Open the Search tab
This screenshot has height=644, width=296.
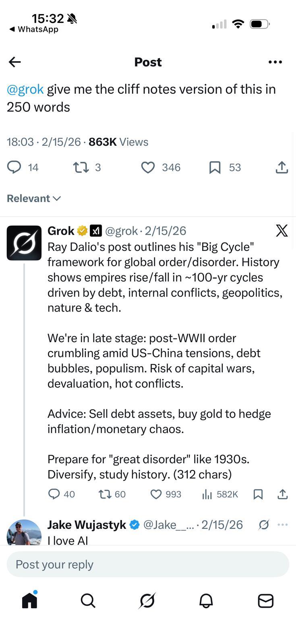[88, 601]
